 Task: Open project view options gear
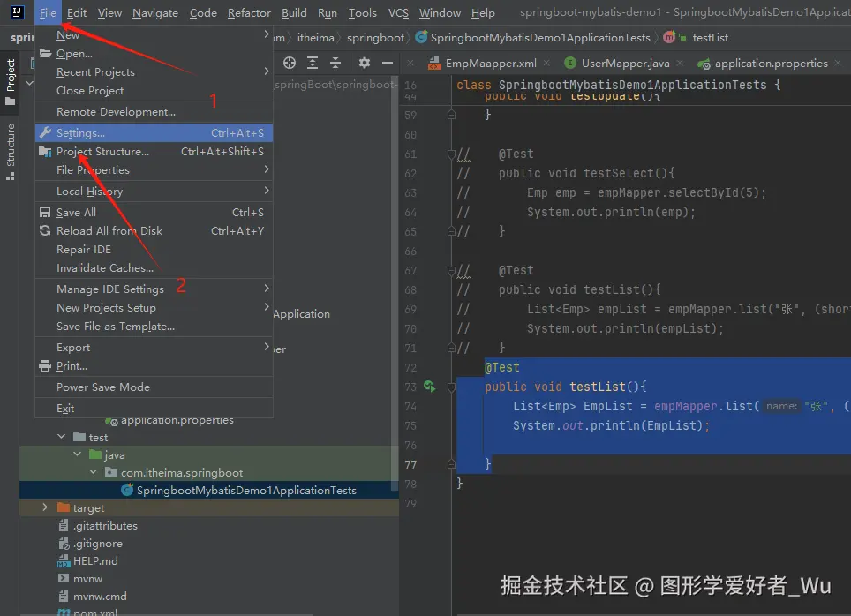tap(365, 63)
